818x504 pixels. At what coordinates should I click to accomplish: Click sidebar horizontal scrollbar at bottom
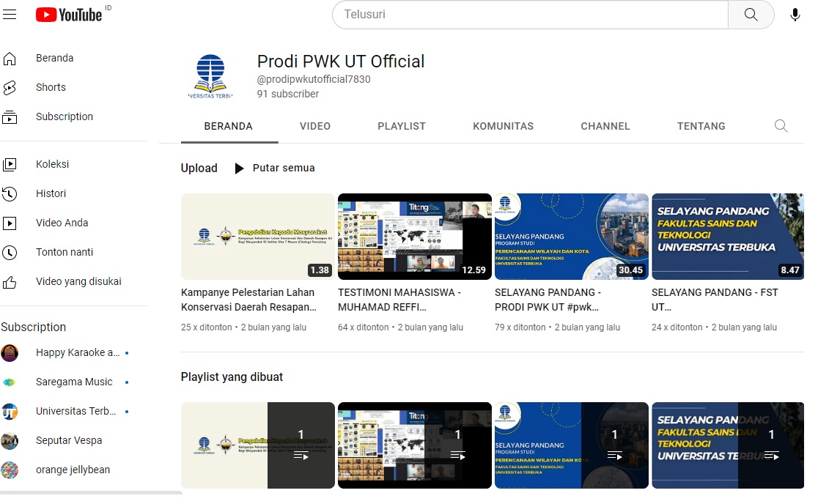pyautogui.click(x=92, y=492)
